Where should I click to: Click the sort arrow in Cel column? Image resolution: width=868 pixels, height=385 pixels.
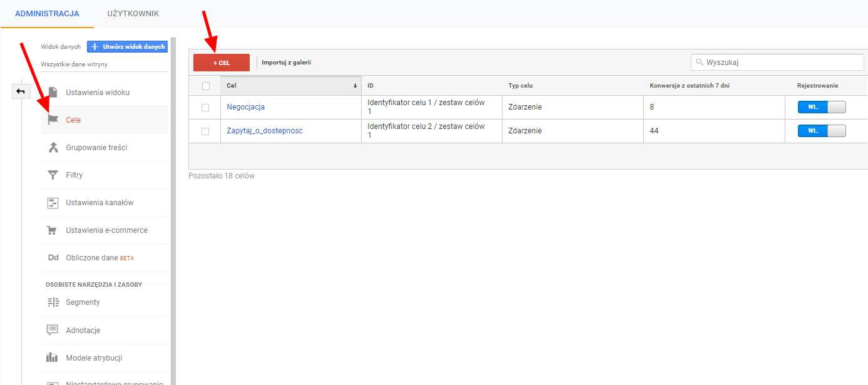coord(355,86)
